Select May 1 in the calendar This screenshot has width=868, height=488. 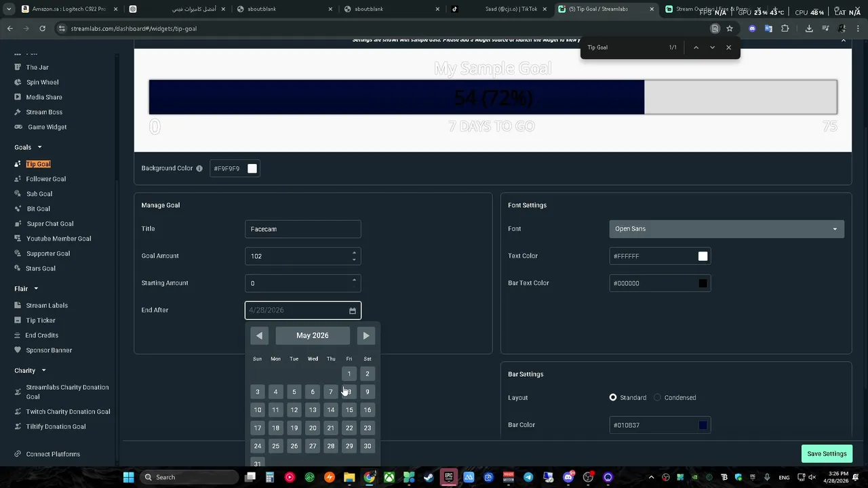click(349, 374)
